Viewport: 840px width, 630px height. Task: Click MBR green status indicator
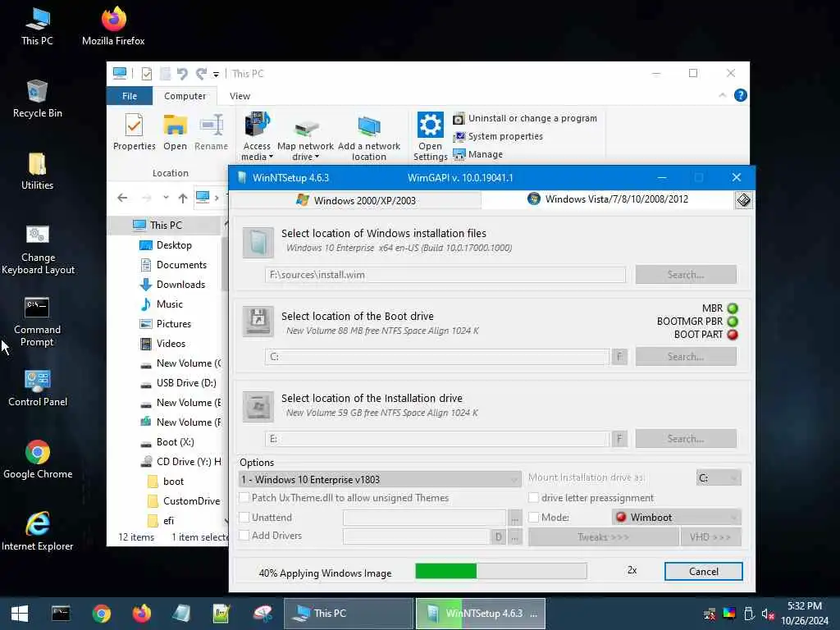[733, 308]
